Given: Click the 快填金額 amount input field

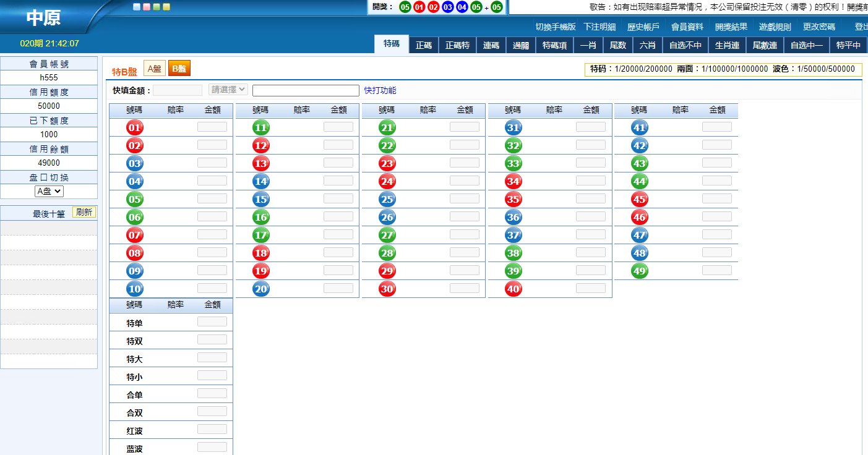Looking at the screenshot, I should pos(178,90).
